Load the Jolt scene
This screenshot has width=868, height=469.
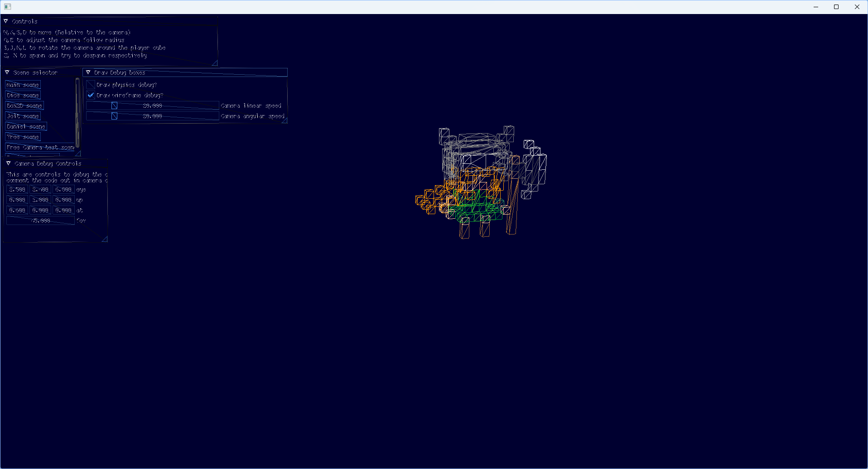coord(23,116)
